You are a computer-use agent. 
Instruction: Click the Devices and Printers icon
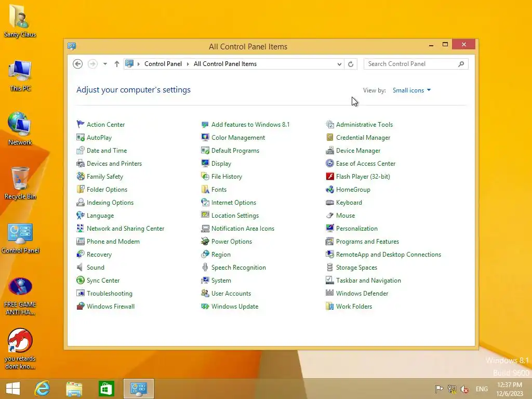point(81,164)
